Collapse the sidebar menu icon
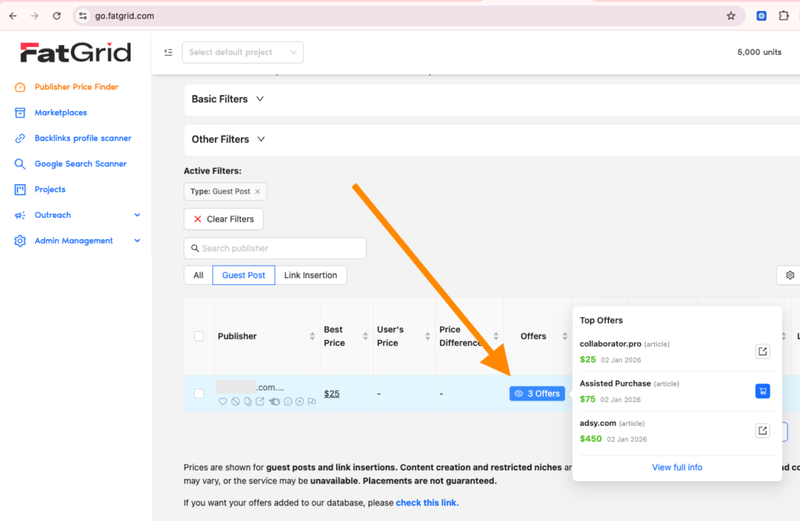The height and width of the screenshot is (521, 800). point(168,52)
